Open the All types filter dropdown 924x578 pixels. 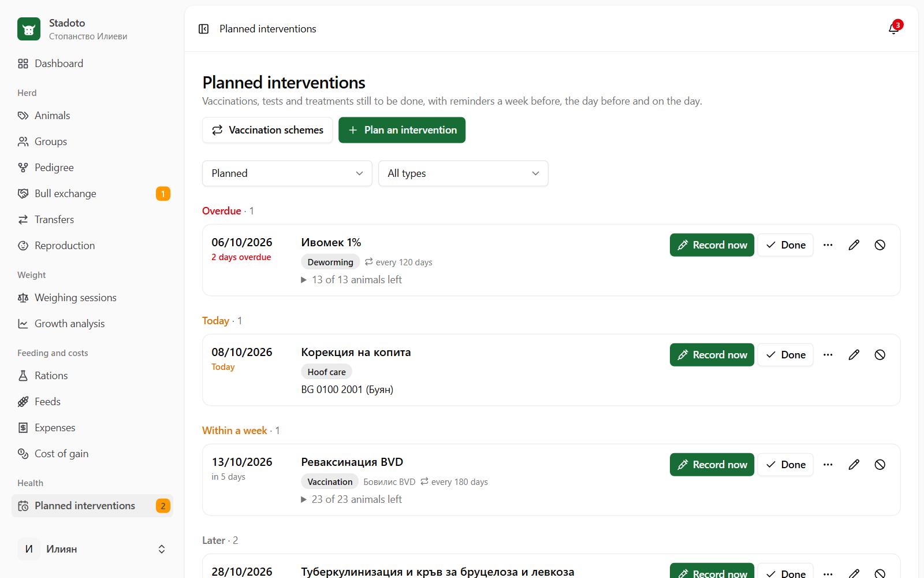pyautogui.click(x=463, y=173)
